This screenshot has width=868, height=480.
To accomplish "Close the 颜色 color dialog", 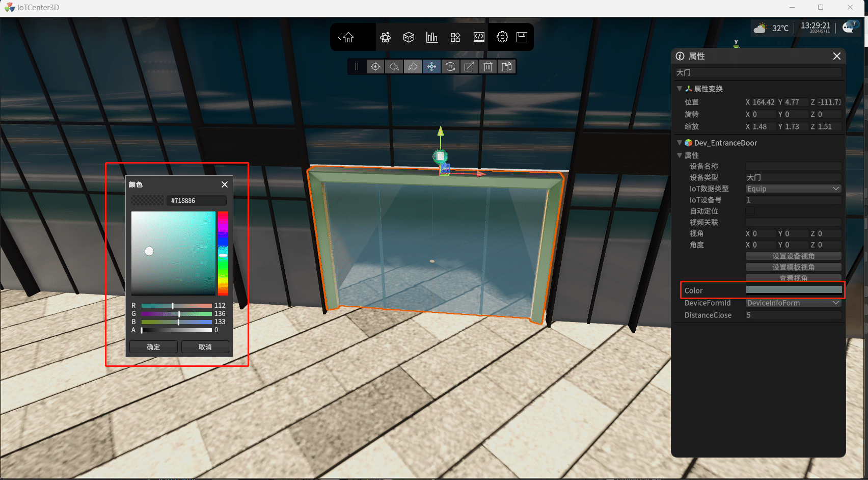I will pos(225,184).
